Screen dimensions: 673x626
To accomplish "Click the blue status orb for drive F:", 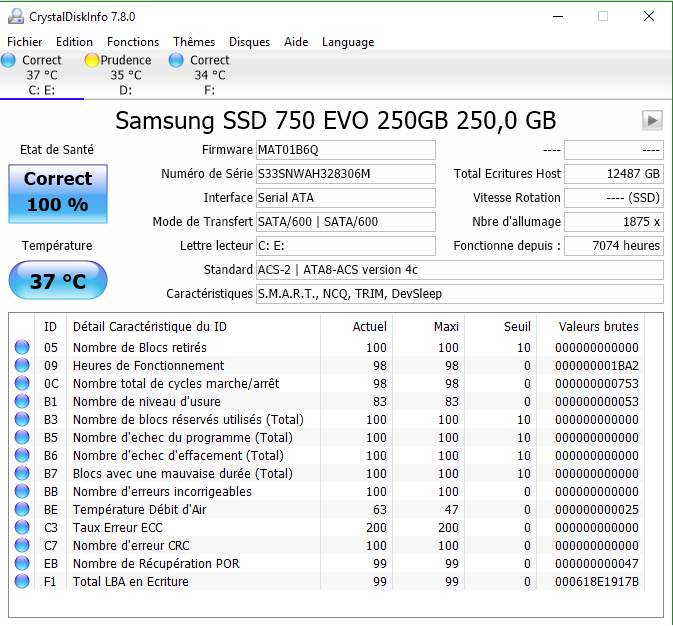I will 177,60.
